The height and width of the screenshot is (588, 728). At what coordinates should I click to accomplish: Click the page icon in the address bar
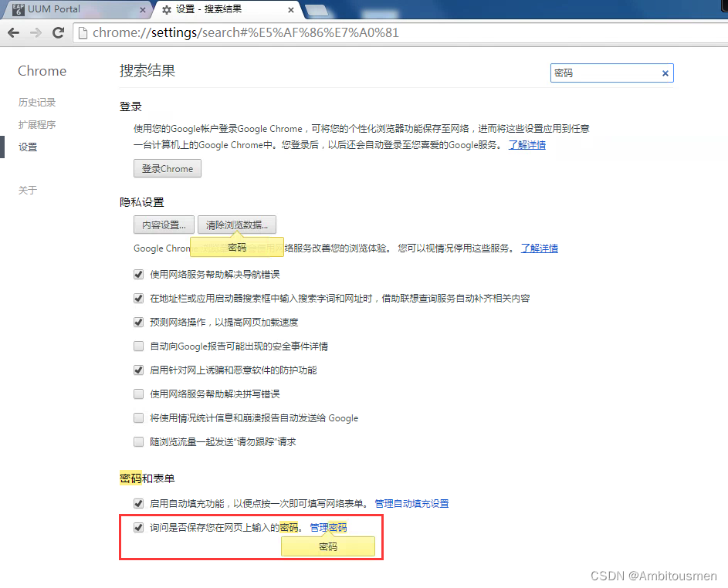(83, 32)
